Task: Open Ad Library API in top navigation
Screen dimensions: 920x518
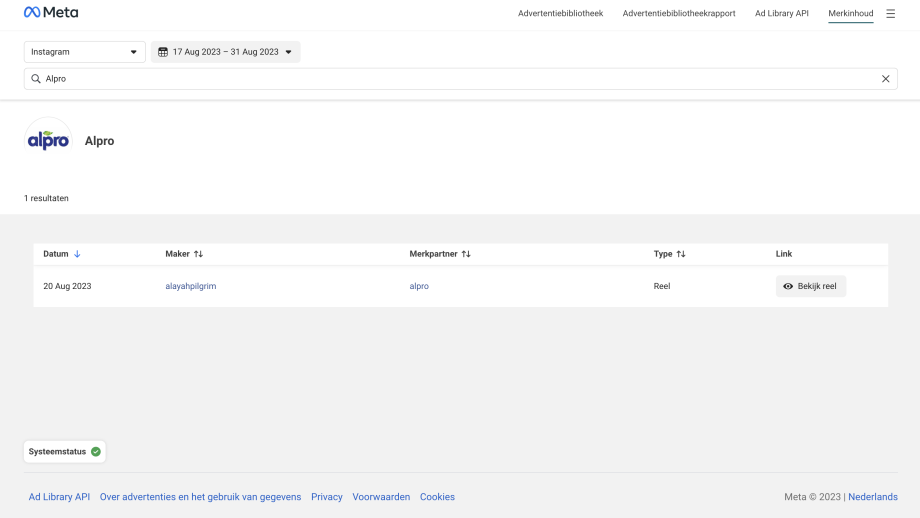Action: 782,13
